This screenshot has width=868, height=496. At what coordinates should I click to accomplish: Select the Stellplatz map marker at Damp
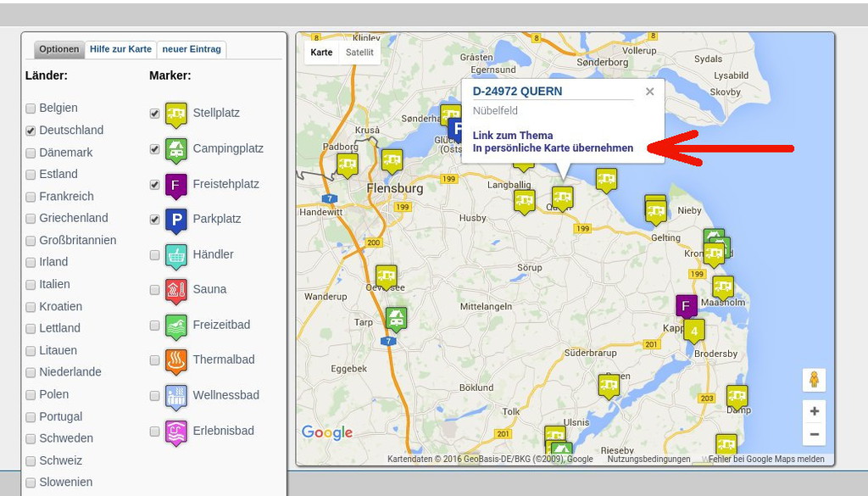click(737, 398)
